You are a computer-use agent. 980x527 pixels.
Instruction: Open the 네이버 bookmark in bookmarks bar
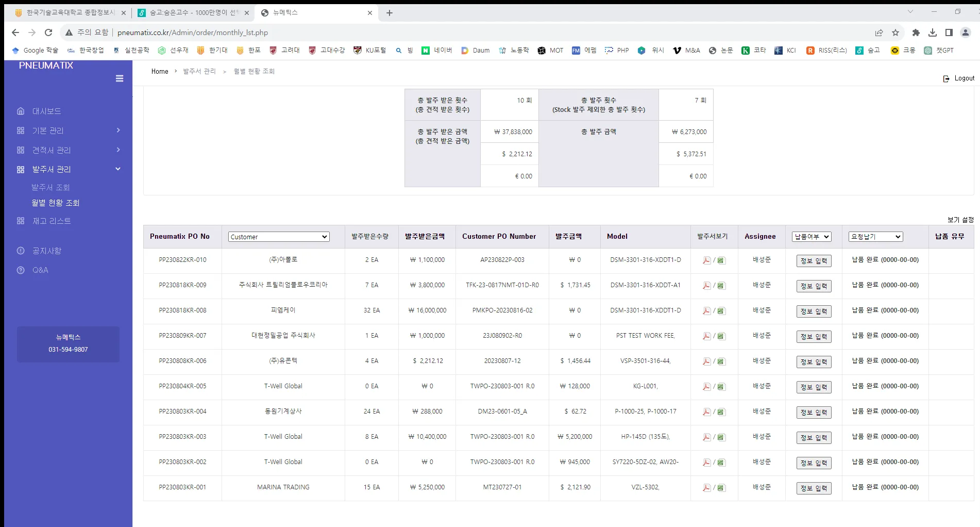tap(436, 50)
